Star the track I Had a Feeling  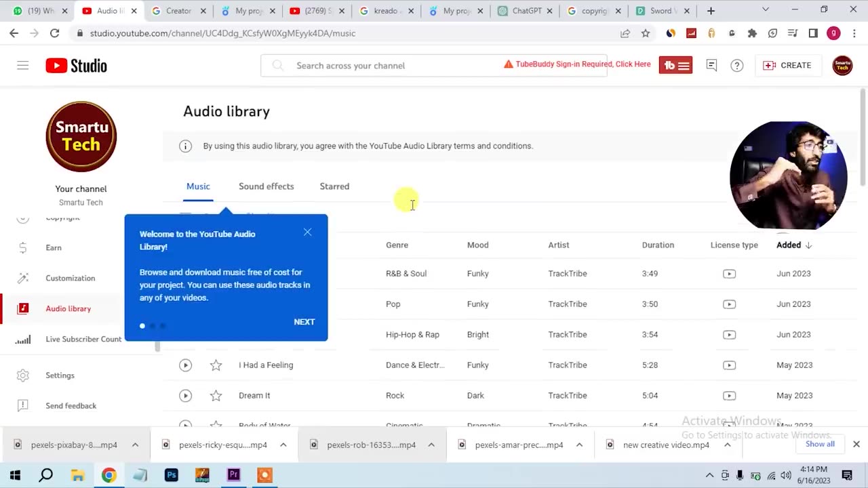tap(216, 365)
